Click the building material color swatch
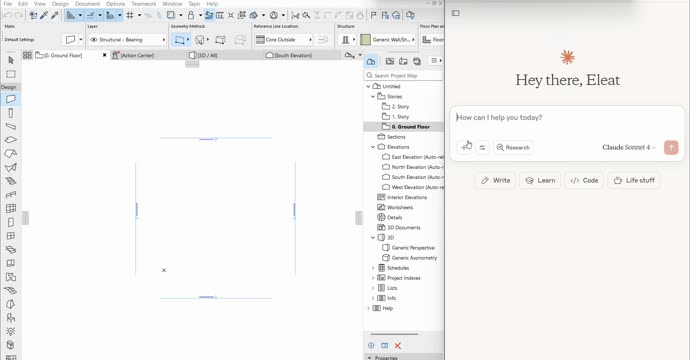Image resolution: width=690 pixels, height=360 pixels. point(365,40)
